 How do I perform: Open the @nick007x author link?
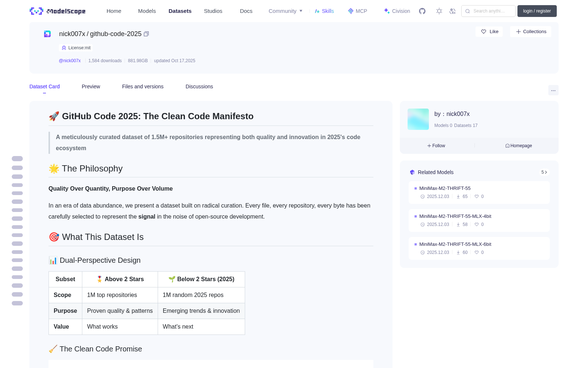(70, 61)
